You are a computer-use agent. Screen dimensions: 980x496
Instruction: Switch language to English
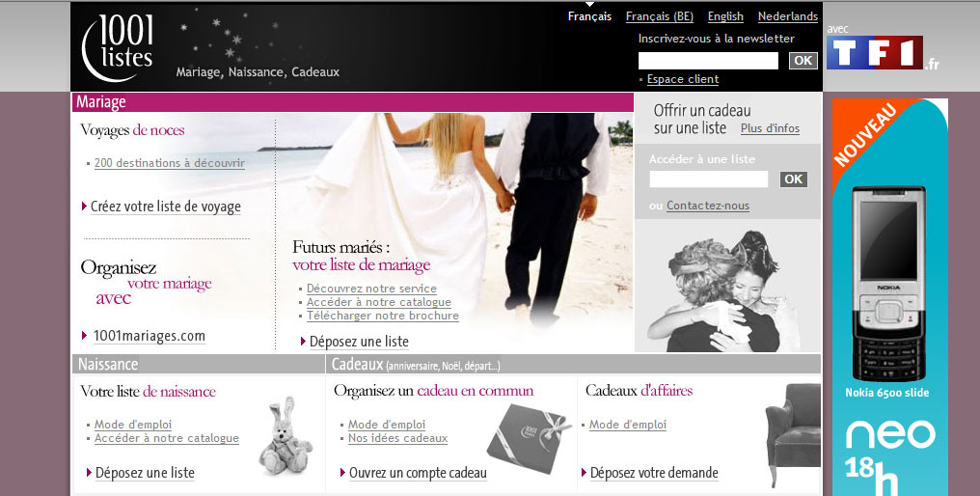[725, 16]
